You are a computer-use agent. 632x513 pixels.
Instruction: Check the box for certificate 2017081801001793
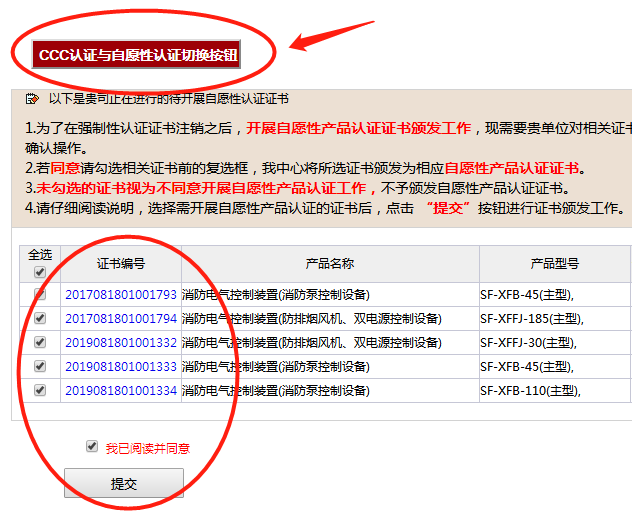click(x=40, y=295)
